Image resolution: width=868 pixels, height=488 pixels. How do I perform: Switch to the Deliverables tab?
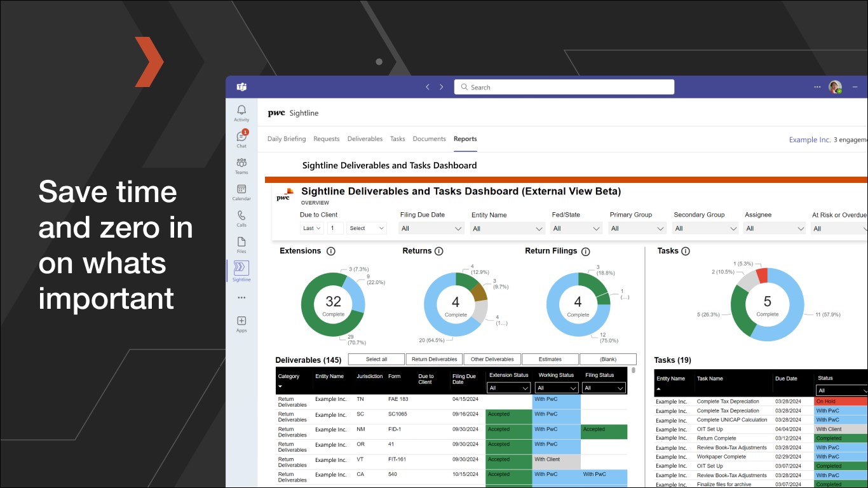point(365,139)
